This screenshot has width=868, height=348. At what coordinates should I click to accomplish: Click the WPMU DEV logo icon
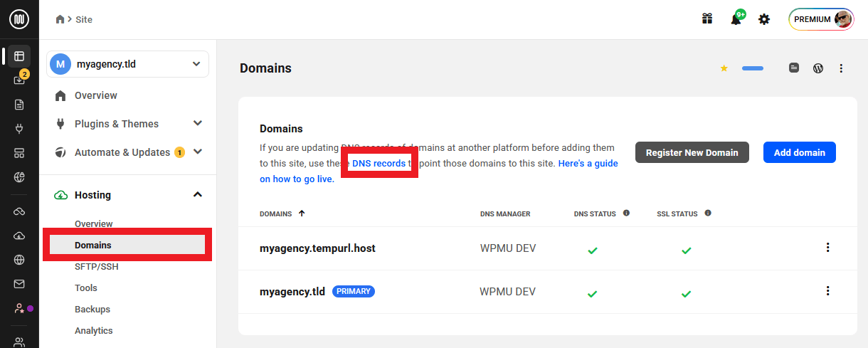(x=19, y=19)
